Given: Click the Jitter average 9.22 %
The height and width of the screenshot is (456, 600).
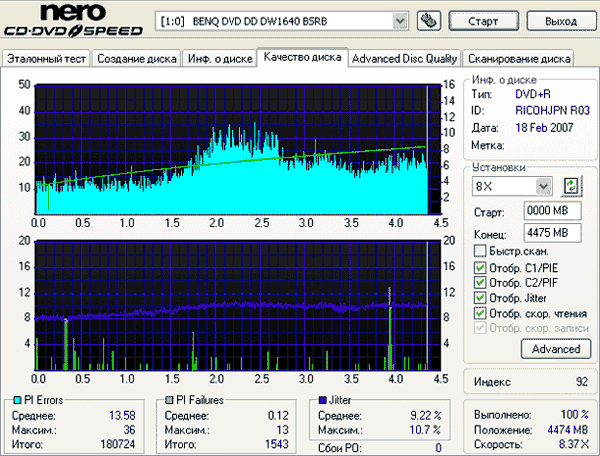Looking at the screenshot, I should pos(426,415).
